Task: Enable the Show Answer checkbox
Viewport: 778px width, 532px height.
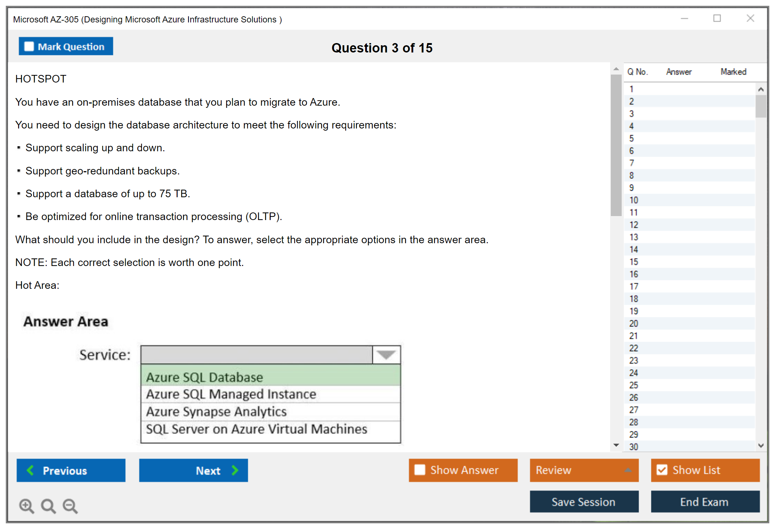Action: [420, 470]
